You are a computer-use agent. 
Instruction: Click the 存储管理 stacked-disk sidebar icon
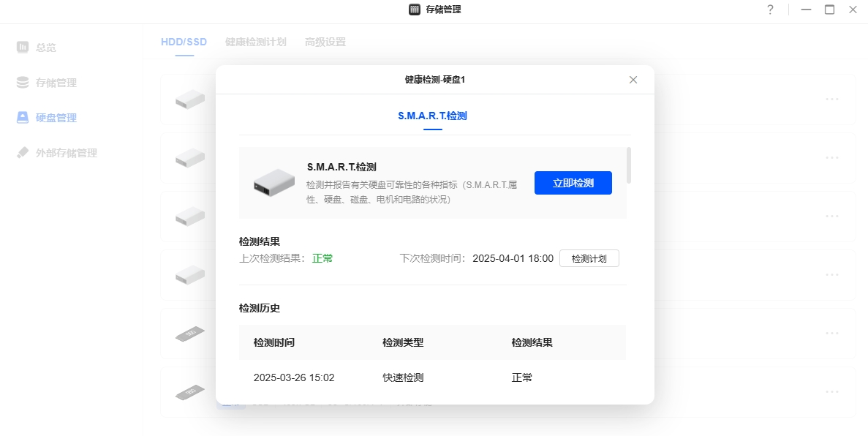(22, 82)
